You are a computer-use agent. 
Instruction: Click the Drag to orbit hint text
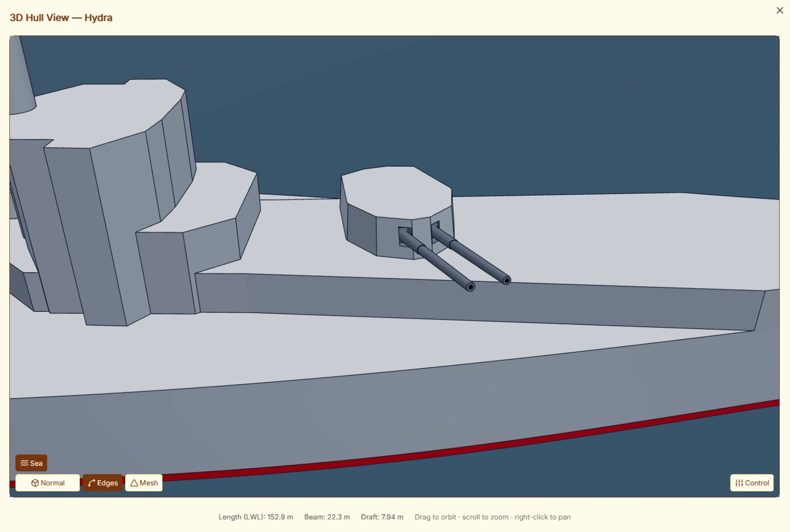(x=493, y=517)
